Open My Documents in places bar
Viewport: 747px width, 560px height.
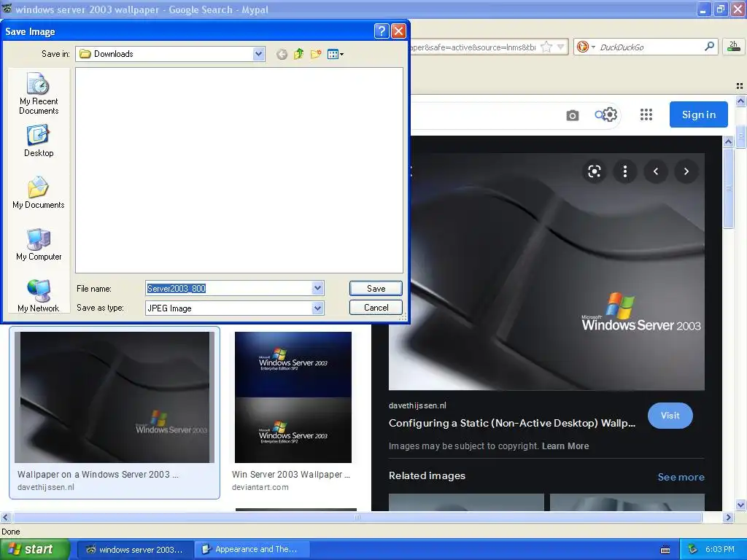click(39, 192)
